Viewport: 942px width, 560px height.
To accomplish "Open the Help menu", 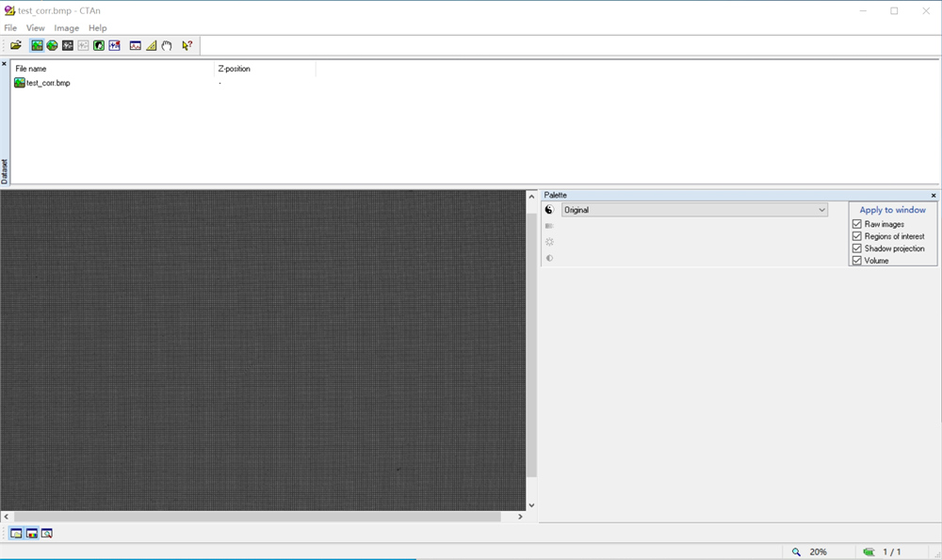I will pyautogui.click(x=97, y=27).
